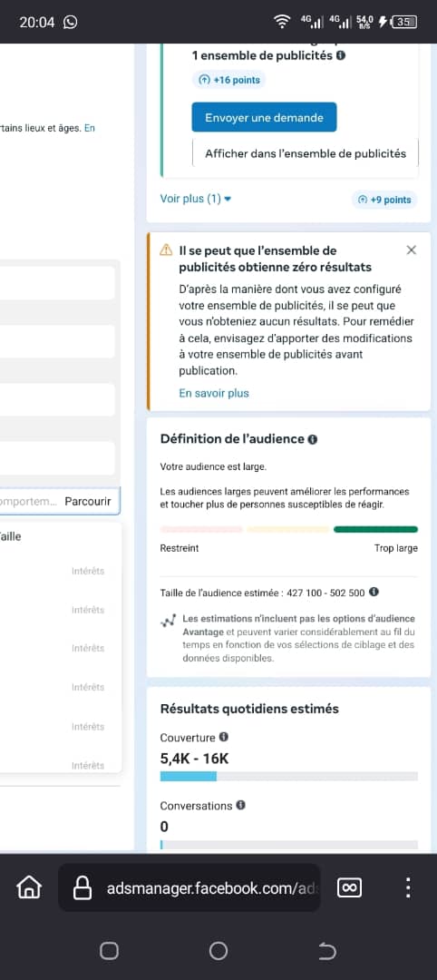Click Afficher dans l'ensemble de publicités

tap(306, 153)
